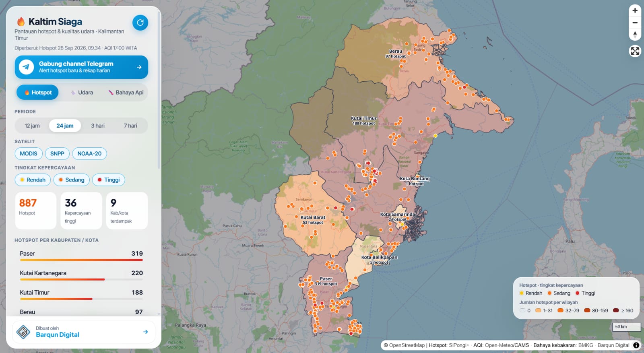Select Kutai Kartanegara hotspot row

point(81,275)
